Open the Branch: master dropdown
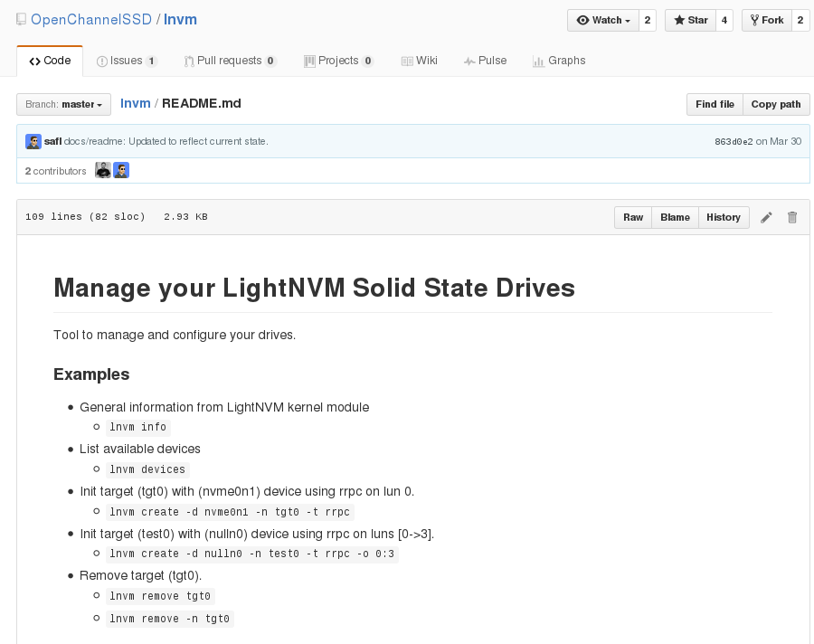This screenshot has width=814, height=644. point(64,104)
